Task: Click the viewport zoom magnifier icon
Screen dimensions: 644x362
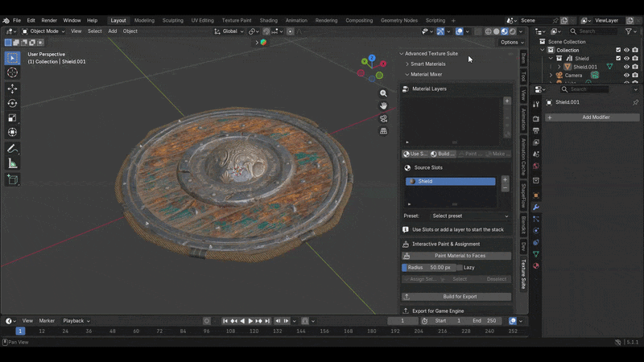Action: (x=383, y=93)
